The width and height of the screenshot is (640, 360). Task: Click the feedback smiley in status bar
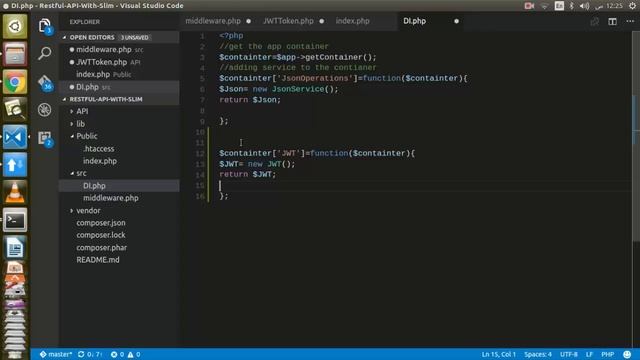pos(627,354)
